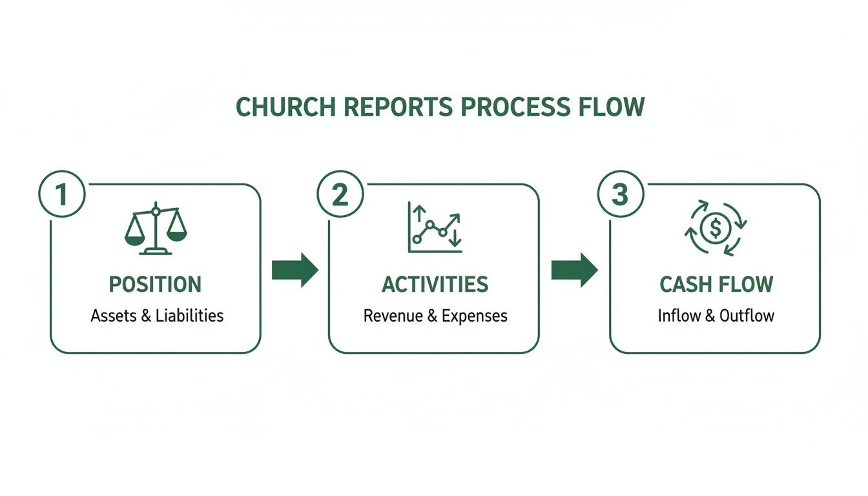
Task: Switch to the Activities step panel
Action: (x=434, y=267)
